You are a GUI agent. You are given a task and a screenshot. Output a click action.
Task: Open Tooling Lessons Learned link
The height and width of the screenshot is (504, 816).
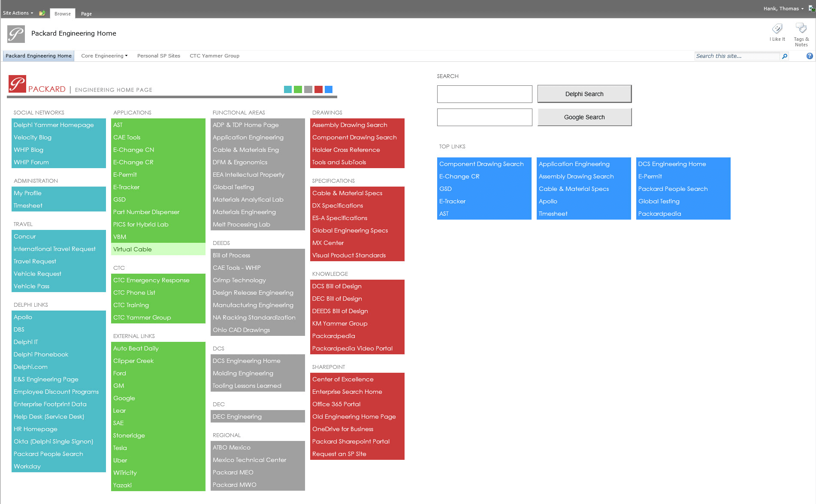247,386
